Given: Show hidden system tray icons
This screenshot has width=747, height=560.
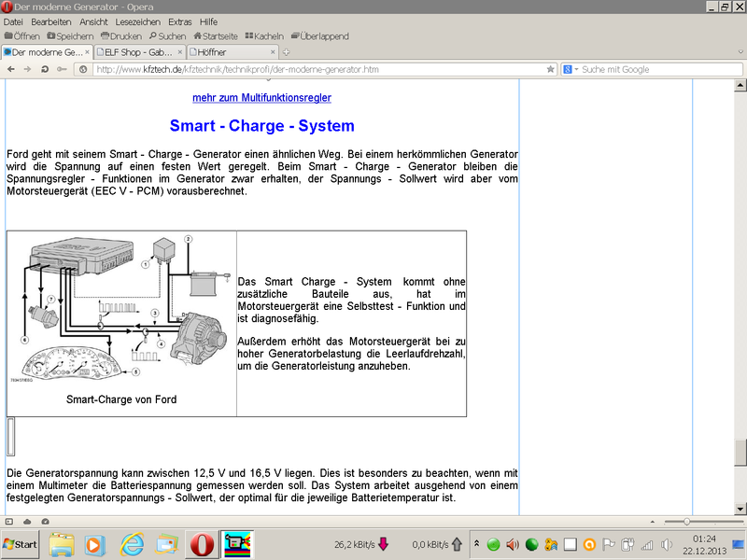Looking at the screenshot, I should pyautogui.click(x=477, y=544).
